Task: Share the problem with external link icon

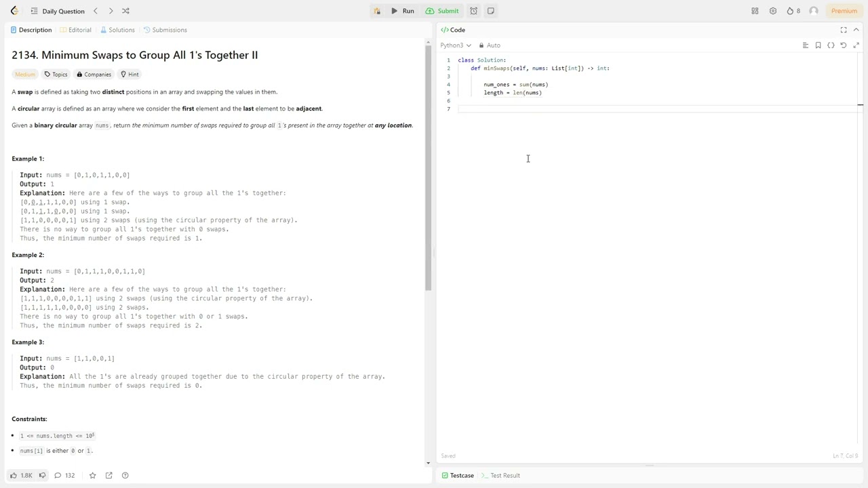Action: (x=109, y=475)
